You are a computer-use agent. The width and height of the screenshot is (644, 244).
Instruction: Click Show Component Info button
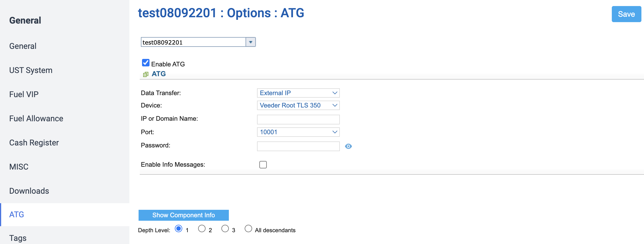(x=184, y=215)
